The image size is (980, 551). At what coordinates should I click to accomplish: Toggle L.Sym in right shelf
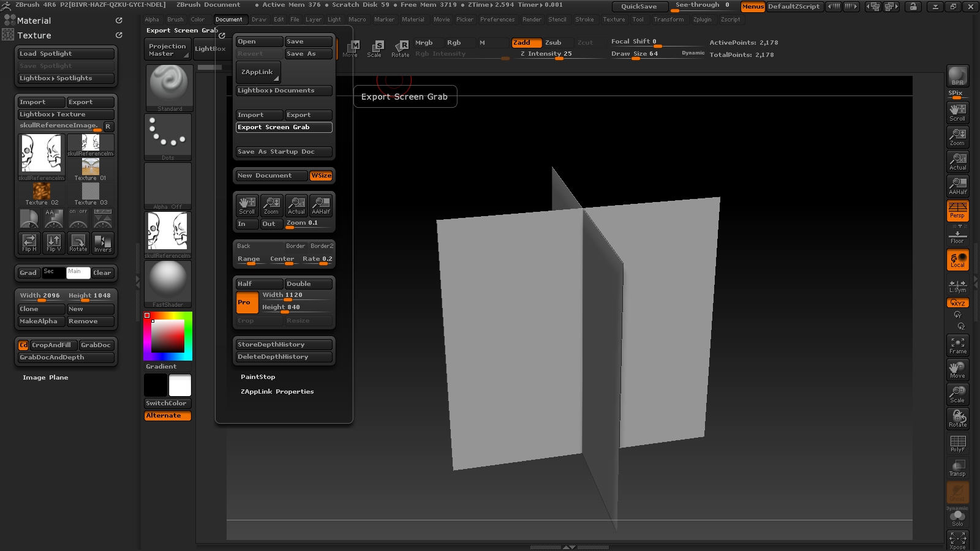point(957,285)
